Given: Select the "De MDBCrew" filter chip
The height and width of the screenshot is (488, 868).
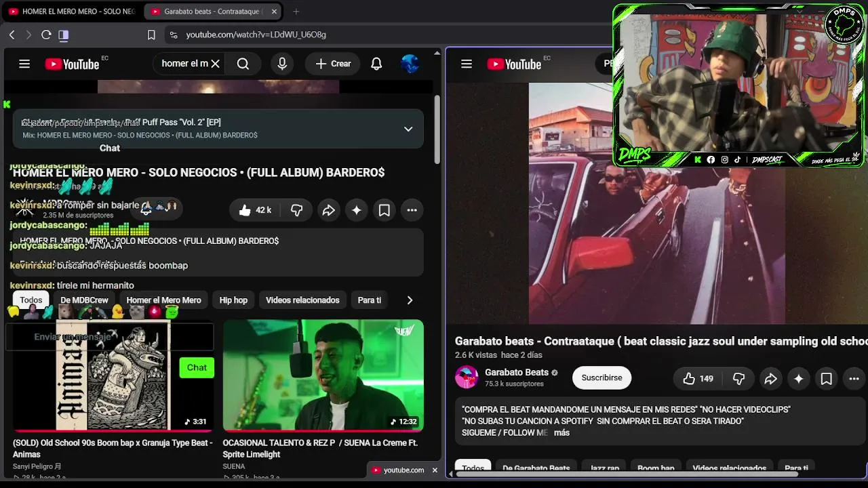Looking at the screenshot, I should (84, 300).
